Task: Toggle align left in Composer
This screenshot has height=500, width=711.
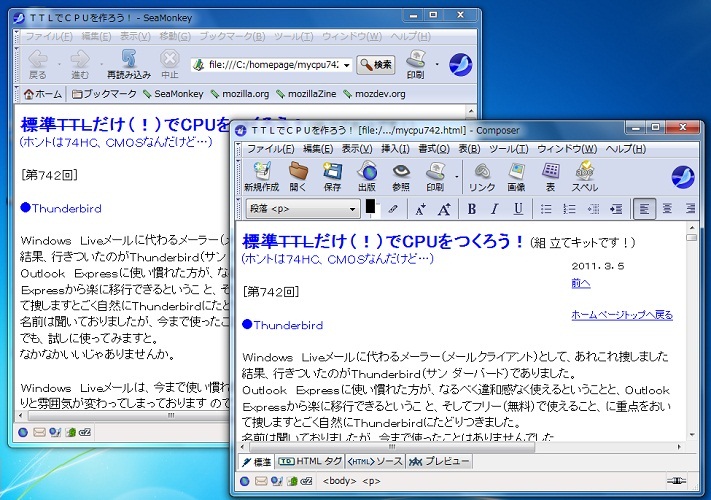Action: point(644,209)
